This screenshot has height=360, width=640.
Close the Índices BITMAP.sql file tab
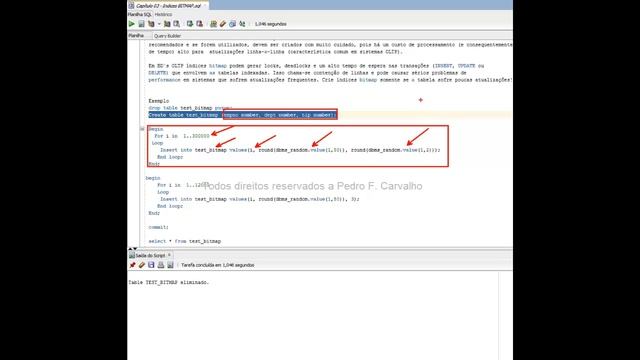205,6
